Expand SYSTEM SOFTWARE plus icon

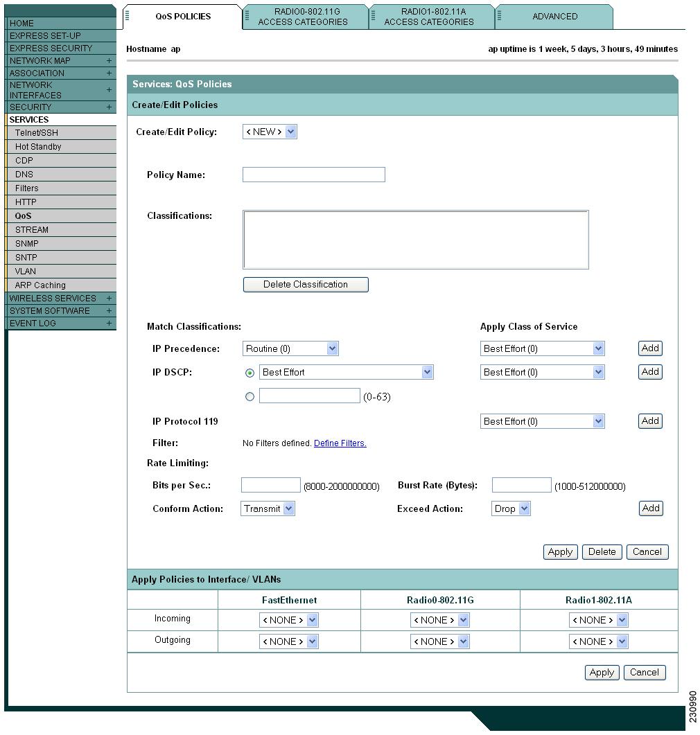(x=109, y=311)
